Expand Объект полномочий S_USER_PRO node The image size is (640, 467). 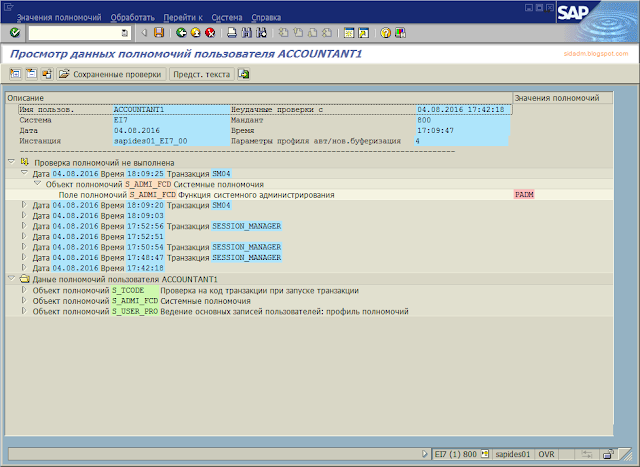24,311
